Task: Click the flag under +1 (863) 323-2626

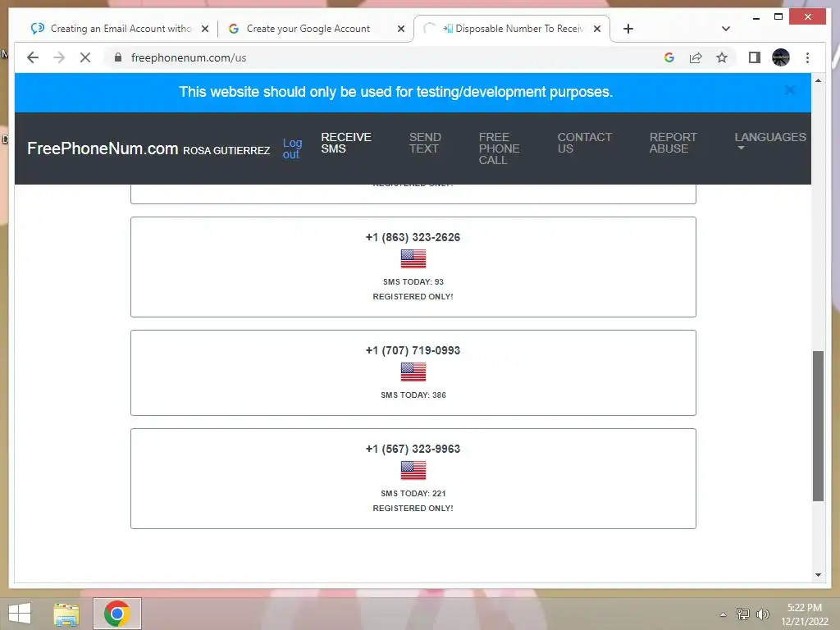Action: (x=413, y=258)
